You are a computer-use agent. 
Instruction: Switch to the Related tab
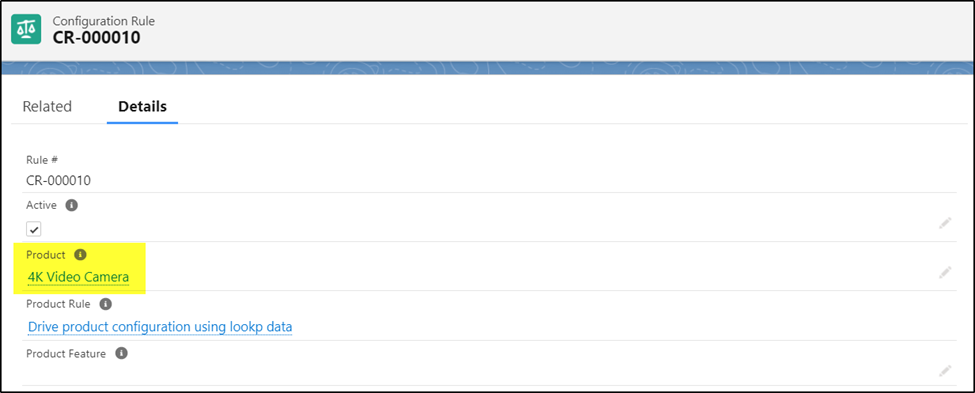[47, 106]
